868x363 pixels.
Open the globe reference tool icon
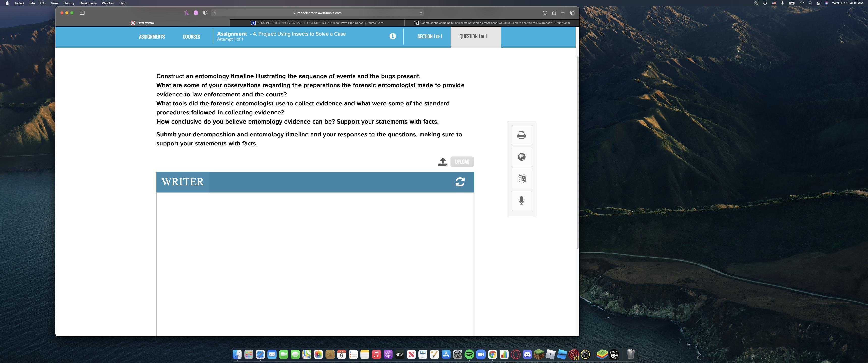tap(521, 157)
